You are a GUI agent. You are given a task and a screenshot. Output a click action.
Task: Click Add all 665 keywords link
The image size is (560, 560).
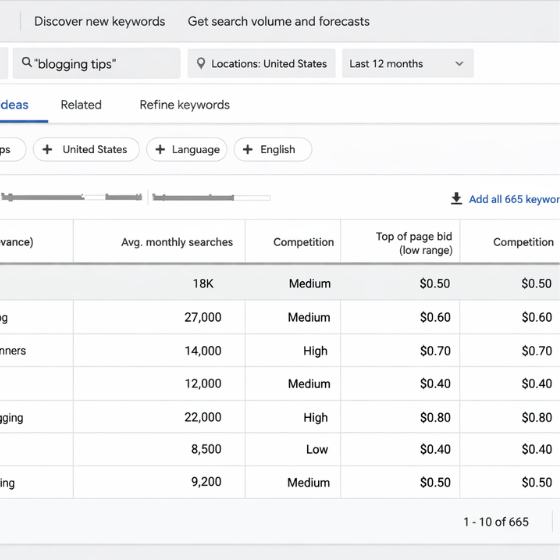[x=514, y=199]
